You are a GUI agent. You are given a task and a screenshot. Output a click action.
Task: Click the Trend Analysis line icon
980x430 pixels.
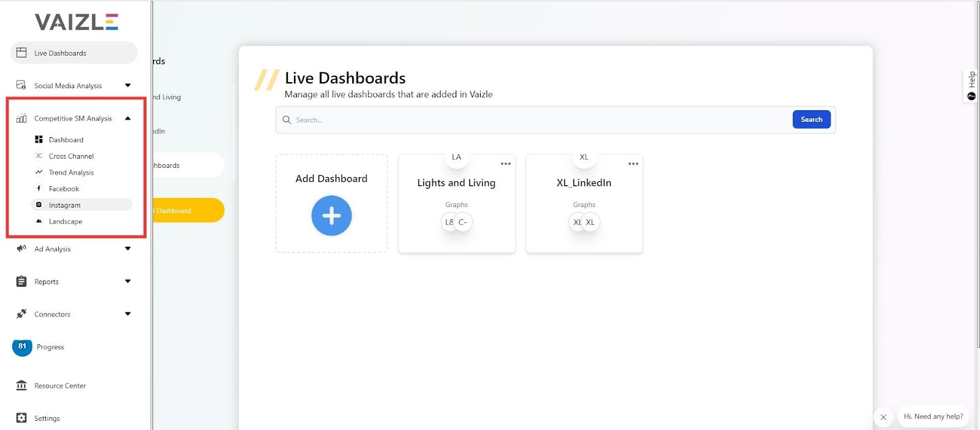39,172
